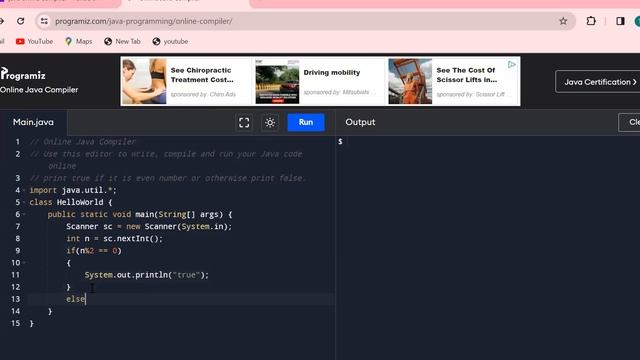Click the '// Online Java Compiler' comment
Image resolution: width=640 pixels, height=360 pixels.
(82, 142)
